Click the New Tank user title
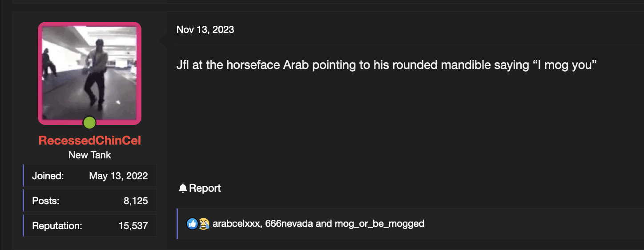The image size is (644, 250). point(90,155)
